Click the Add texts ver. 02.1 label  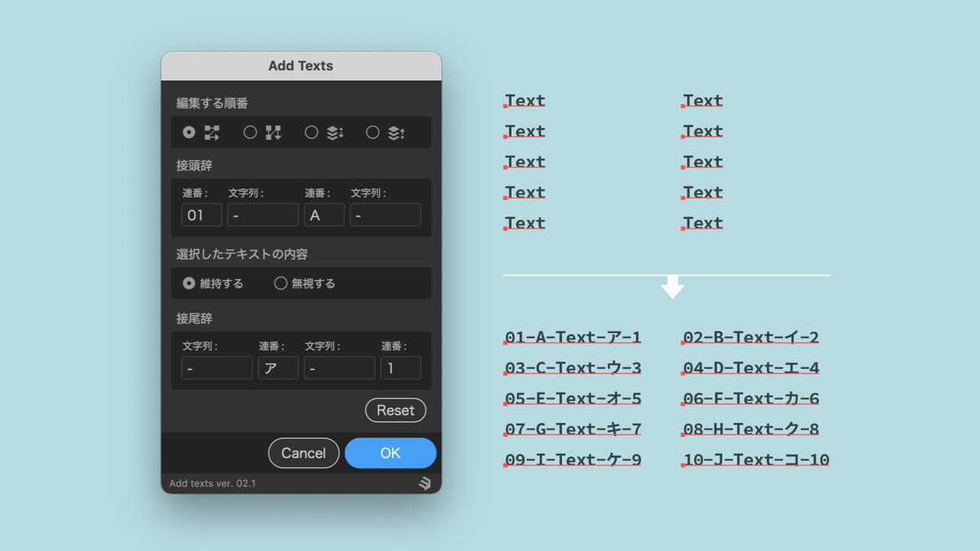(x=212, y=483)
